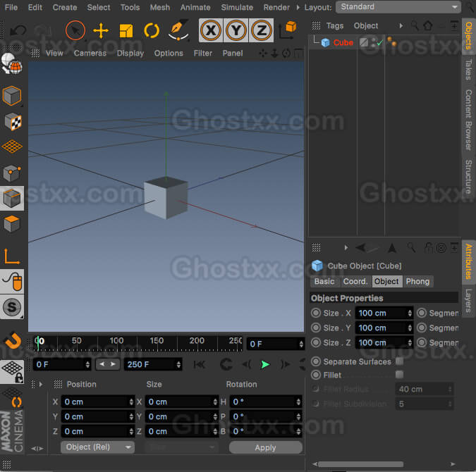Select Edges mode icon
The image size is (476, 472).
coord(12,199)
